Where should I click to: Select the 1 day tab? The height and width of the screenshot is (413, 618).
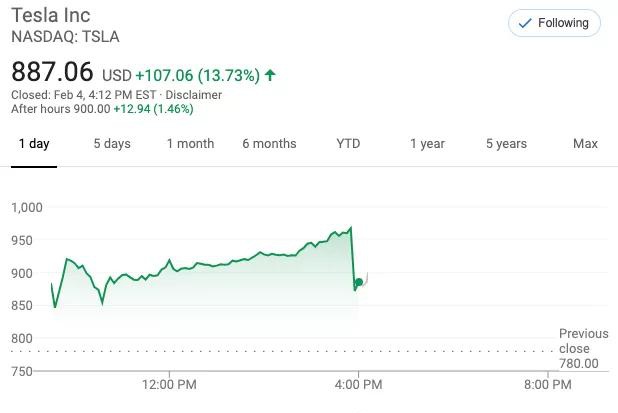[x=34, y=144]
